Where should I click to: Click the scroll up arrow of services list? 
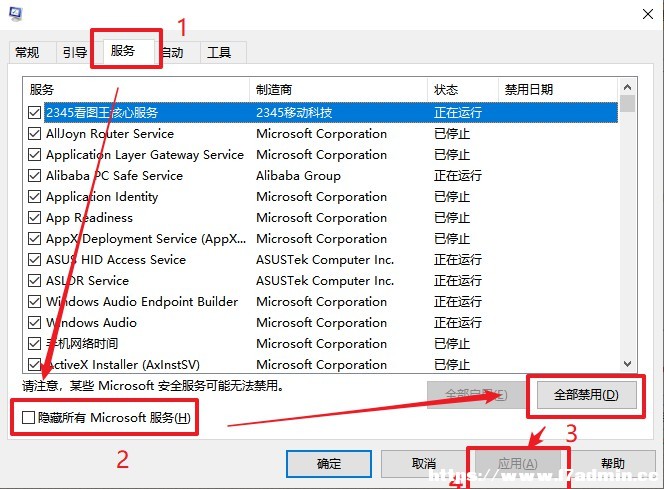(628, 87)
